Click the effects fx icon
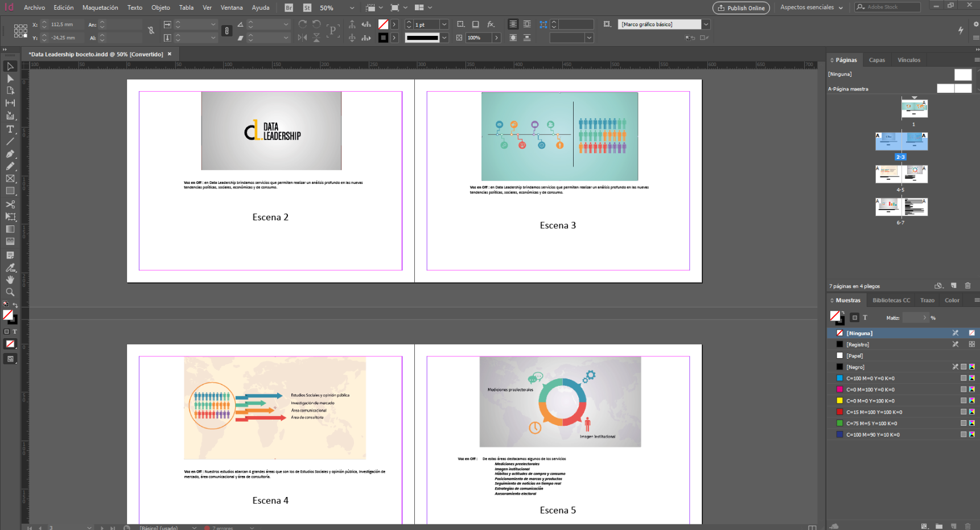The width and height of the screenshot is (980, 530). 491,24
